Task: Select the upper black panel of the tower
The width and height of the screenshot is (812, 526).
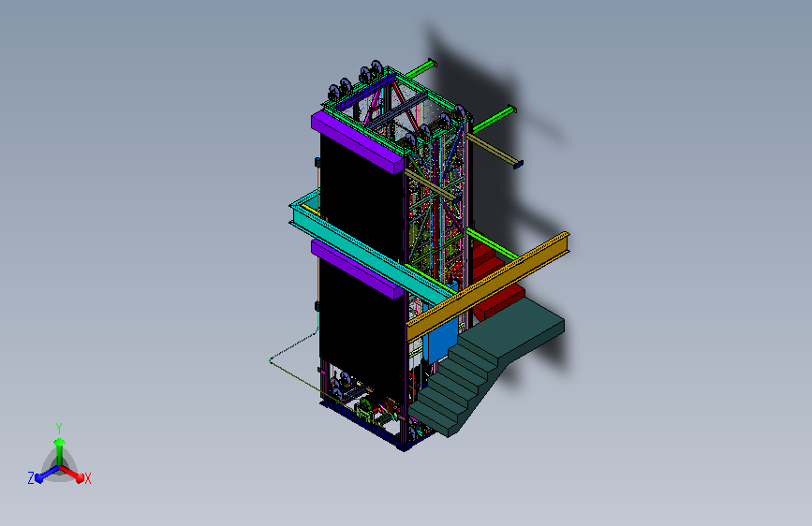Action: (x=361, y=199)
